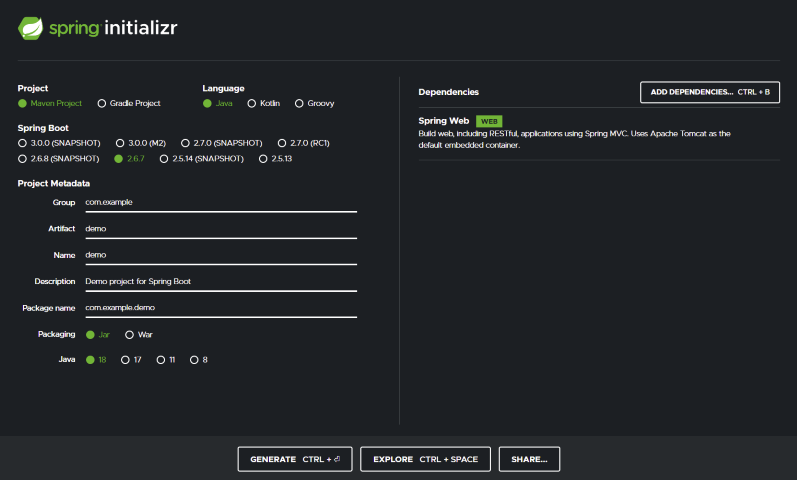Open the Share dialog
Viewport: 797px width, 480px height.
click(529, 459)
